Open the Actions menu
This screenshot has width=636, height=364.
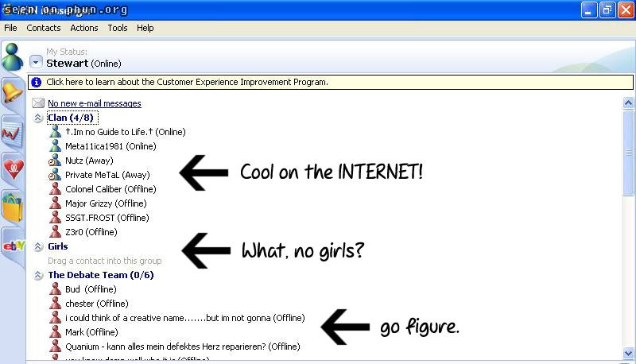(83, 28)
